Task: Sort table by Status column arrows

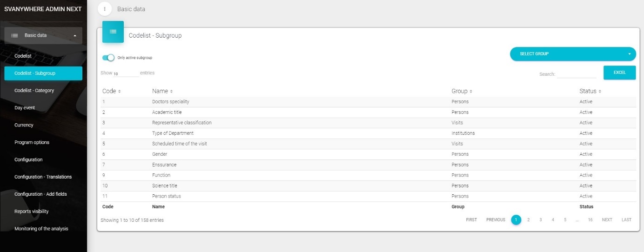Action: tap(600, 91)
